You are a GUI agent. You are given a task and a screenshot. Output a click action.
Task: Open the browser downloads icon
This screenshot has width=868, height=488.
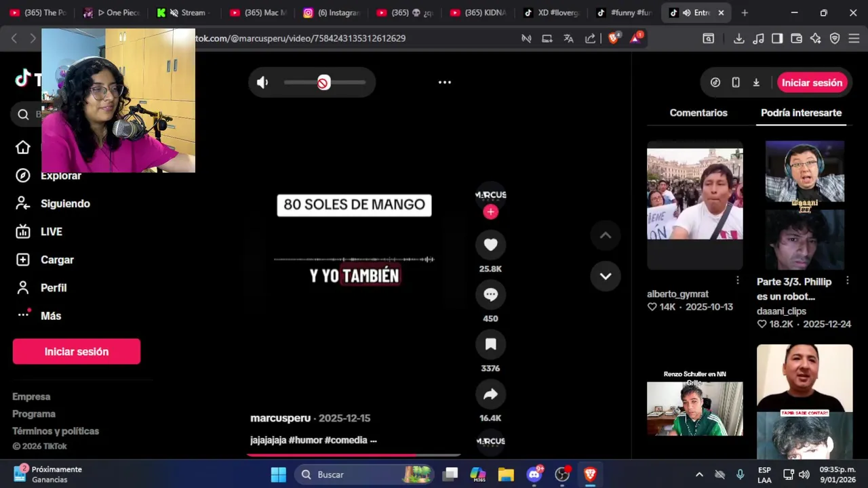tap(739, 39)
